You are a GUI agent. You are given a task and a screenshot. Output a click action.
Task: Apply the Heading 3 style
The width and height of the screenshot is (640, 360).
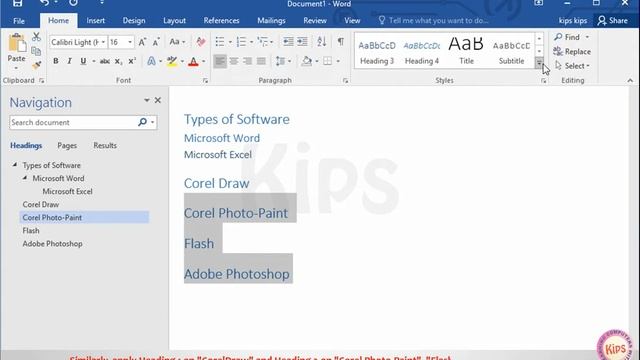pyautogui.click(x=377, y=51)
